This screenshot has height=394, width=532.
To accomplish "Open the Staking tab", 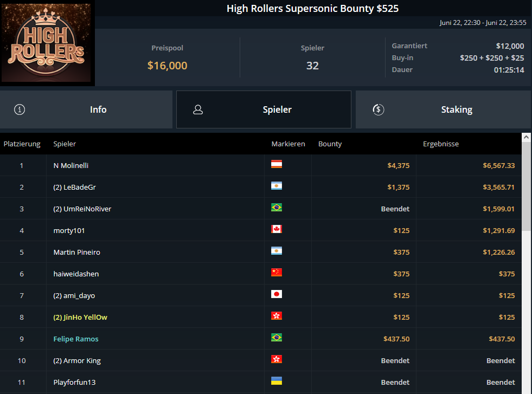I will [444, 109].
